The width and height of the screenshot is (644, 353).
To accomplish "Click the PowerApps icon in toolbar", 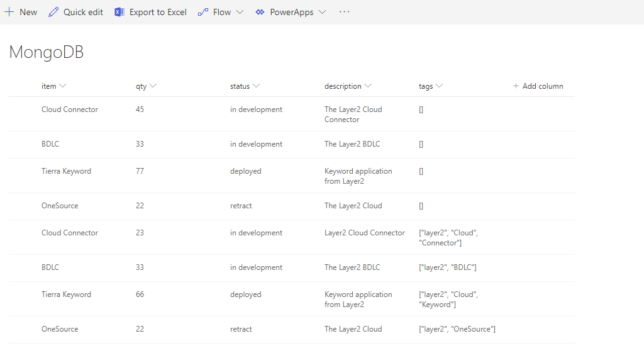I will point(260,12).
